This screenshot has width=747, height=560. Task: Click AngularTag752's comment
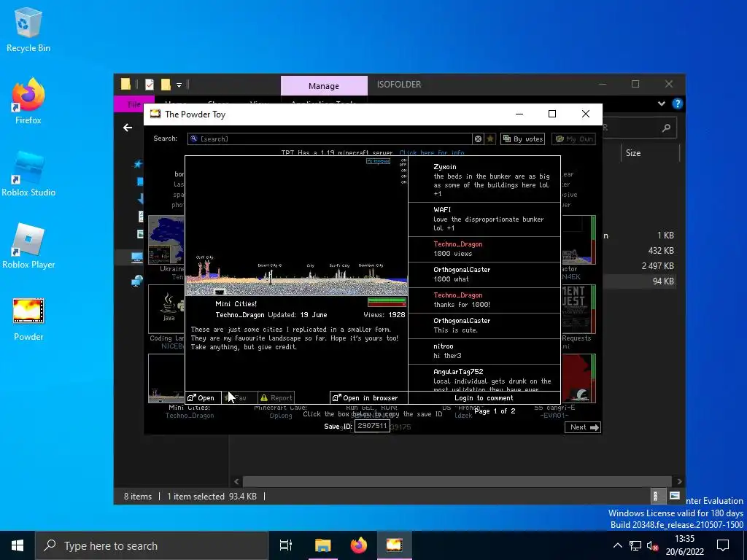coord(484,378)
